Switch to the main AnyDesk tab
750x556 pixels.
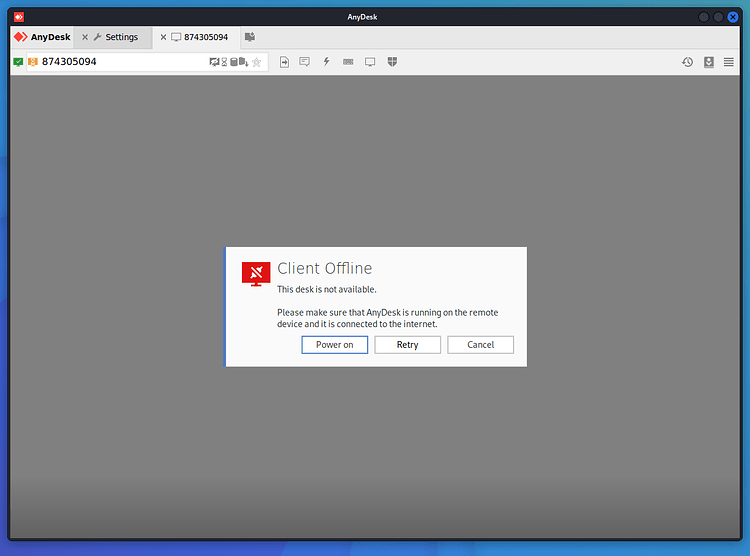[42, 37]
